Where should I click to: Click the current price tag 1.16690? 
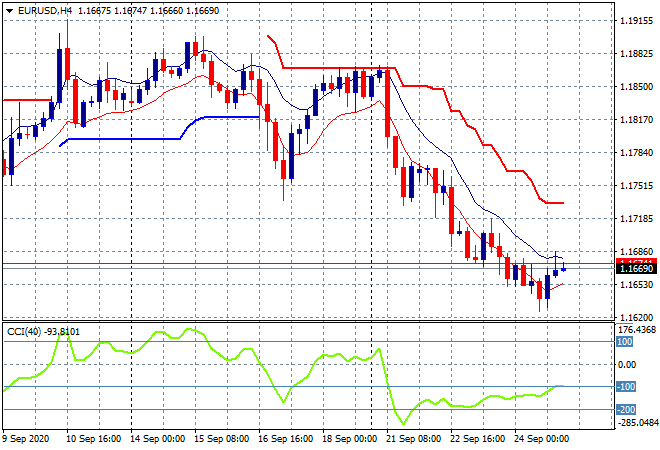tap(636, 270)
